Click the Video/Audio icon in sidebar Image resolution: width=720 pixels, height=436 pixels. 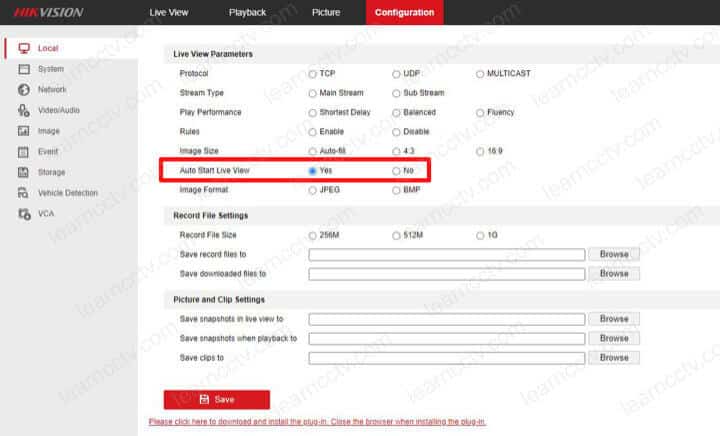coord(24,110)
